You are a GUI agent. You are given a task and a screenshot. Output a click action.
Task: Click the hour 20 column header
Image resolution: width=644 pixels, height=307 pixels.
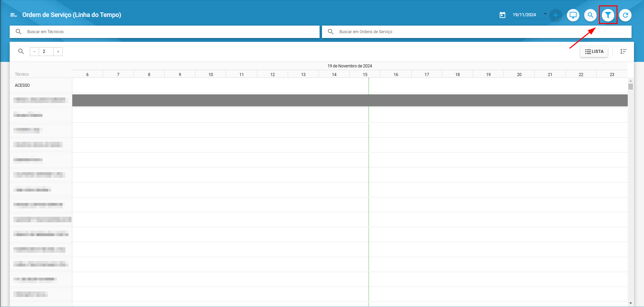[519, 74]
